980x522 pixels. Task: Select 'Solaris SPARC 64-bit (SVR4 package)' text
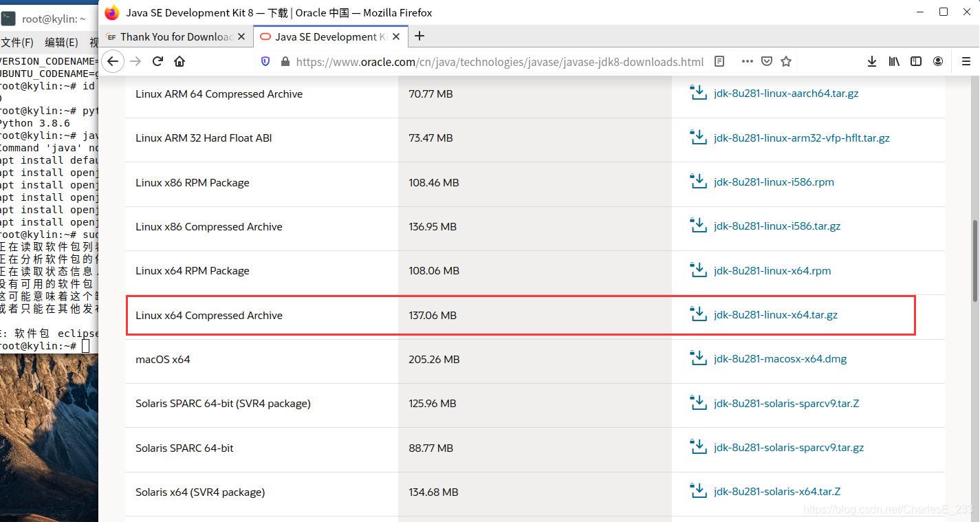point(223,404)
